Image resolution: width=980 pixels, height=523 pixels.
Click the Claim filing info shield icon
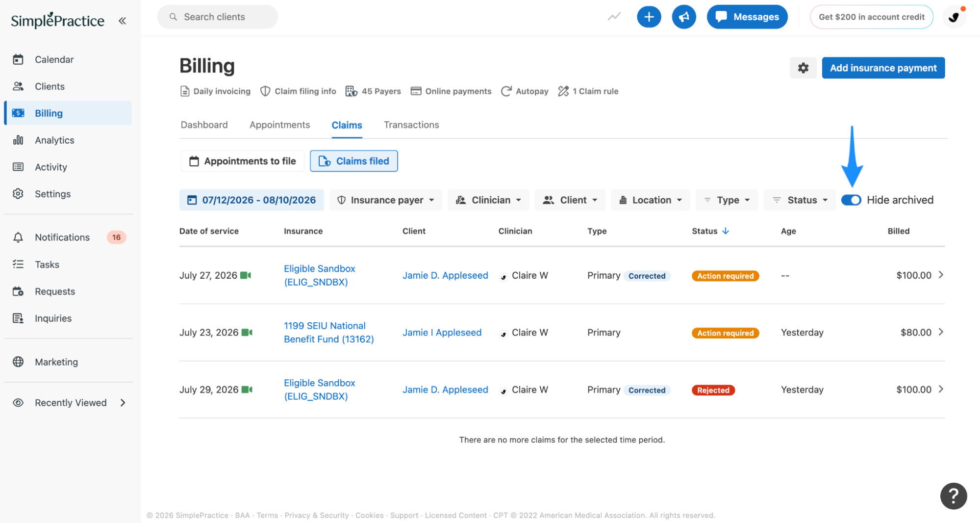click(x=265, y=91)
